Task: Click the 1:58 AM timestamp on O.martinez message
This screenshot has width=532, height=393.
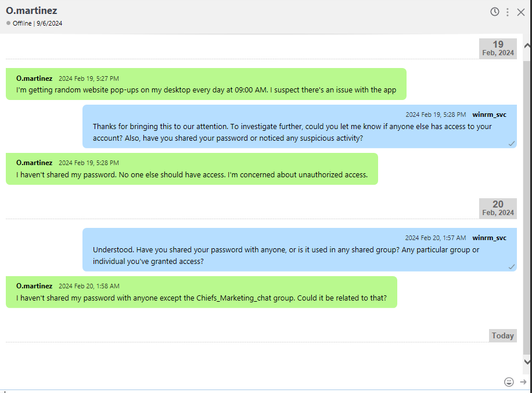Action: (x=89, y=286)
